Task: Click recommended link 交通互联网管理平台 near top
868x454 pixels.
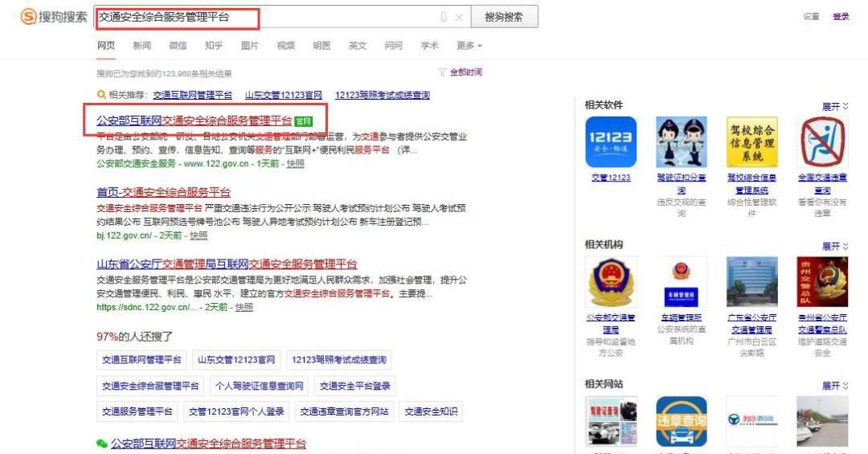Action: pyautogui.click(x=193, y=95)
